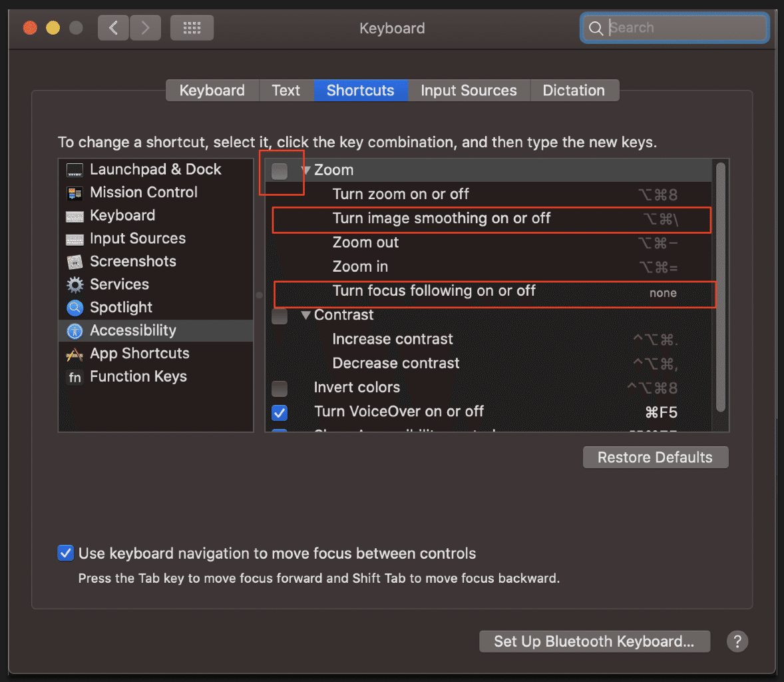The image size is (784, 682).
Task: Collapse the Contrast disclosure triangle
Action: pos(306,315)
